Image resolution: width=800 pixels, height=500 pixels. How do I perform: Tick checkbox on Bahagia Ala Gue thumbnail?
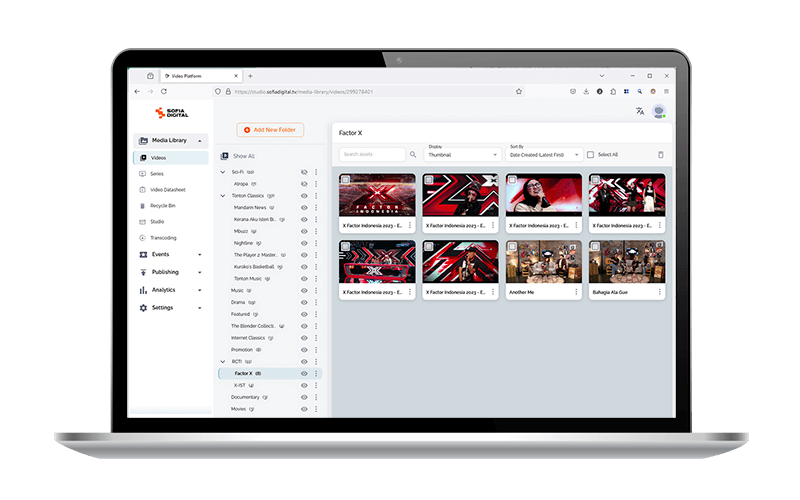pyautogui.click(x=595, y=246)
